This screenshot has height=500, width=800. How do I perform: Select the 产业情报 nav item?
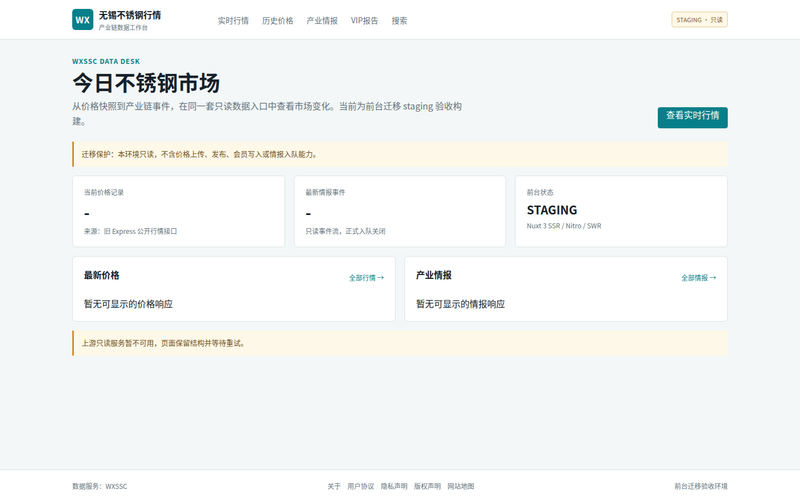(x=322, y=21)
